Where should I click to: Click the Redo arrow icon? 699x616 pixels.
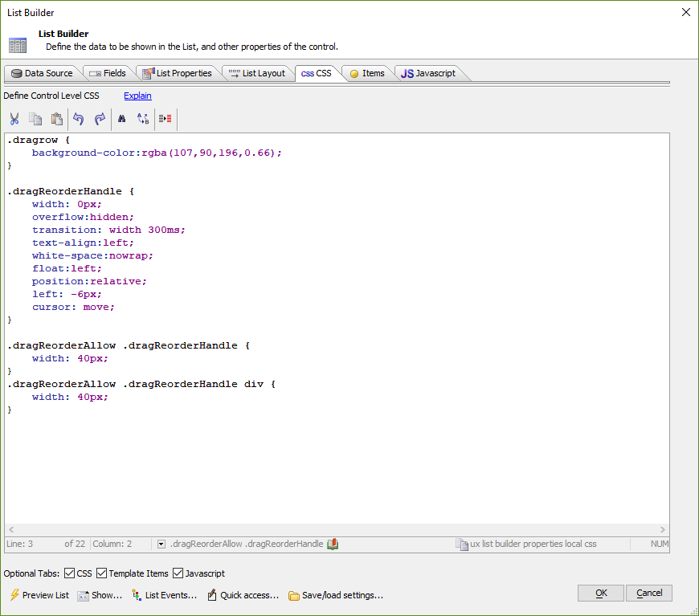(100, 119)
